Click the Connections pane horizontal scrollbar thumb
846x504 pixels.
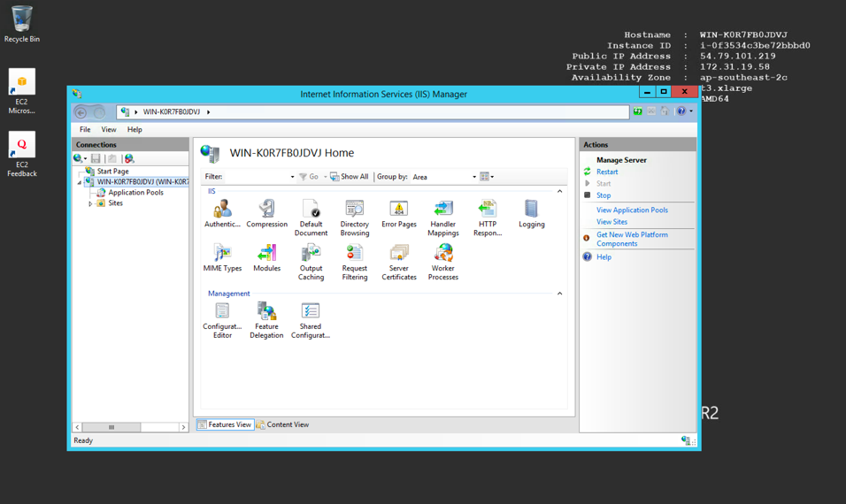tap(112, 427)
